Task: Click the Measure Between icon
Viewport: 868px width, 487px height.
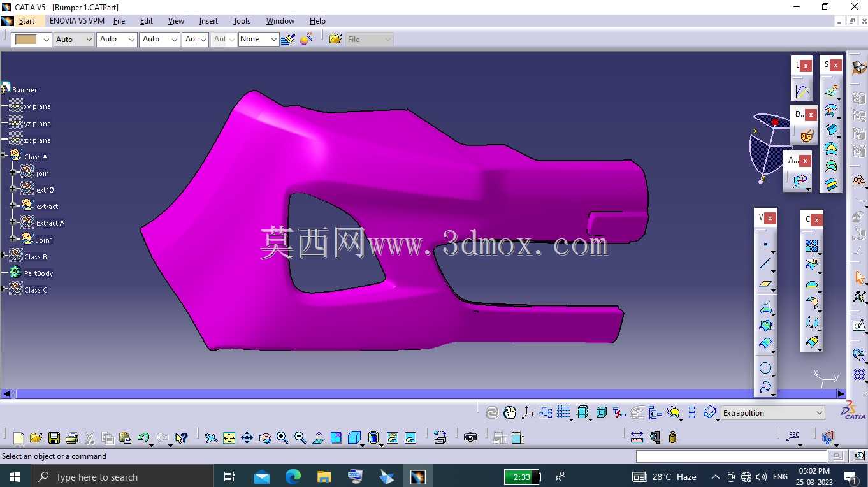Action: click(x=637, y=437)
